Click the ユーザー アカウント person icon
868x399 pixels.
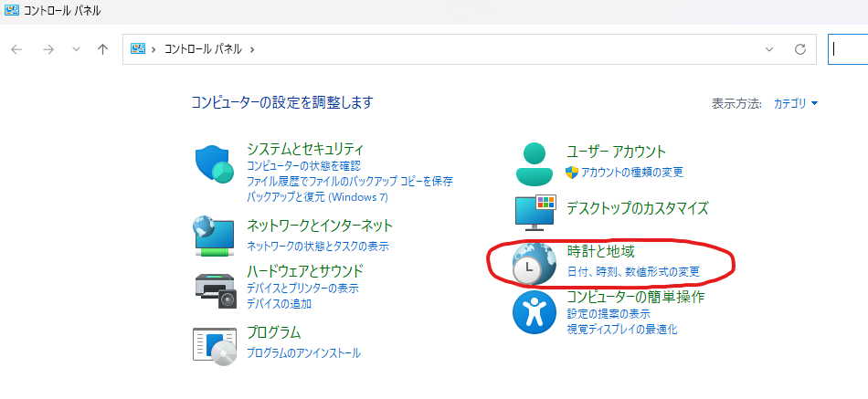coord(535,163)
